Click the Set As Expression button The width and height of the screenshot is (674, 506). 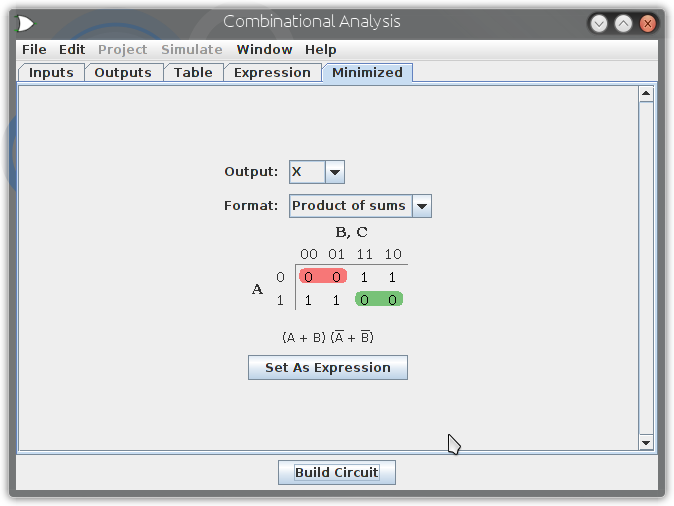(328, 368)
